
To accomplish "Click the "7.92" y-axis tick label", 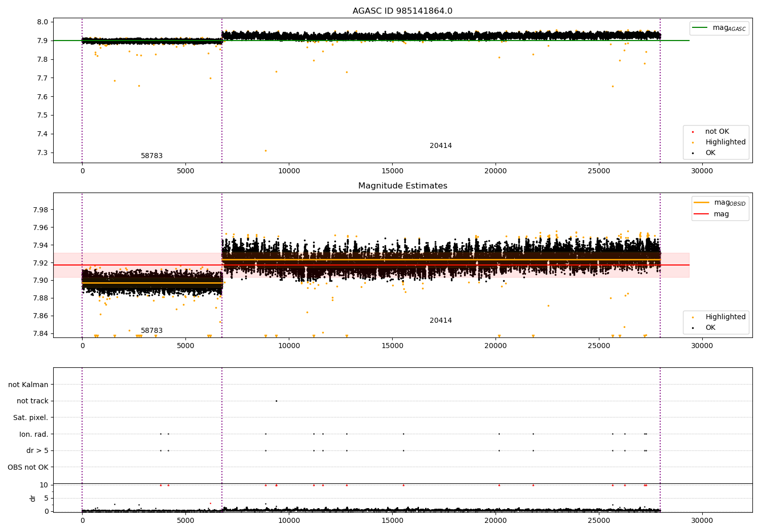I will 41,263.
